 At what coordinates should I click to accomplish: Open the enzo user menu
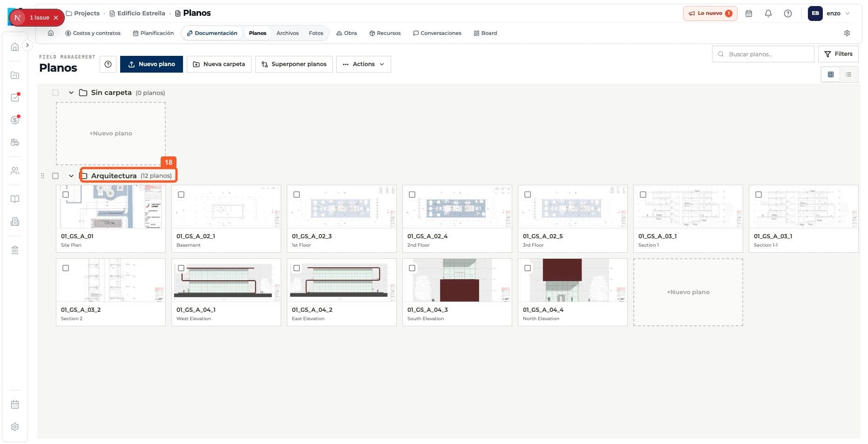point(829,13)
